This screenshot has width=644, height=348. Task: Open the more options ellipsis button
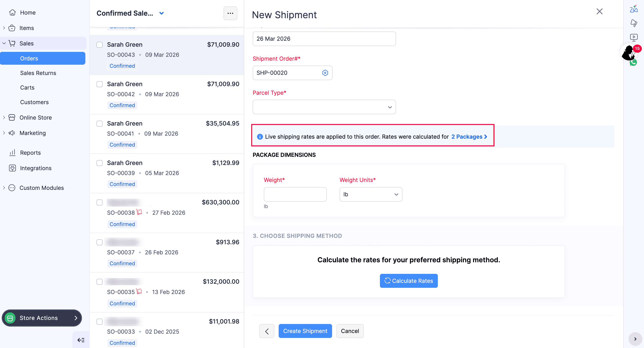point(230,13)
